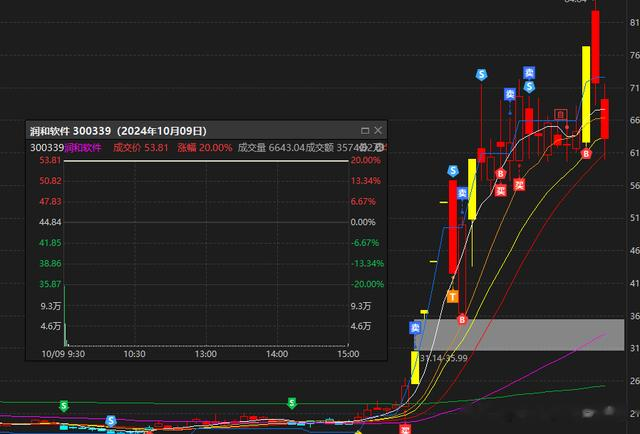
Task: Click blue 卖 tag with dotted line beneath it
Action: (510, 94)
